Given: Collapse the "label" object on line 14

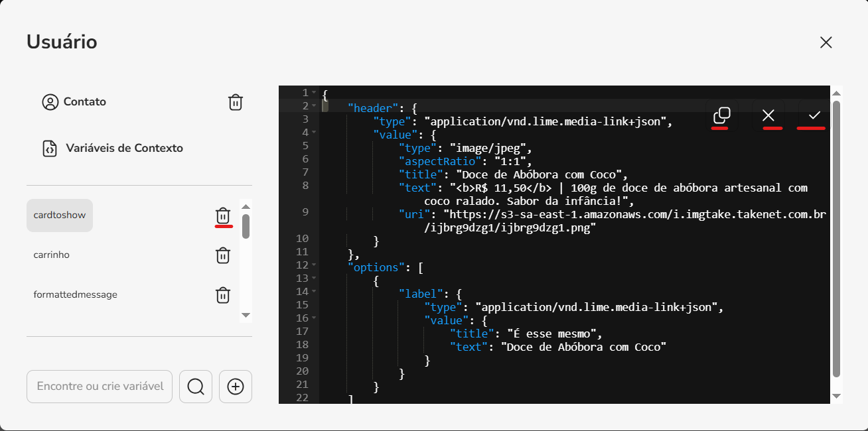Looking at the screenshot, I should (x=314, y=292).
